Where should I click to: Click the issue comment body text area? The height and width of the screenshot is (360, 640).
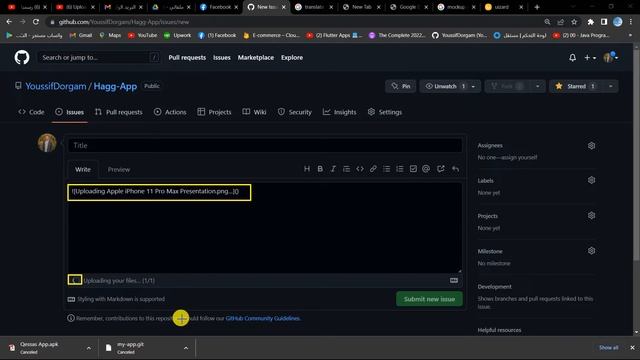coord(265,228)
